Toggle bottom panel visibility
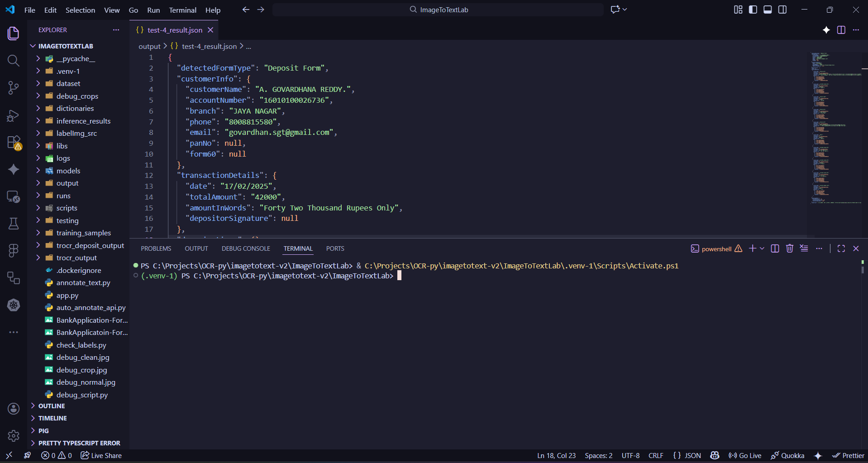The height and width of the screenshot is (463, 868). tap(768, 10)
